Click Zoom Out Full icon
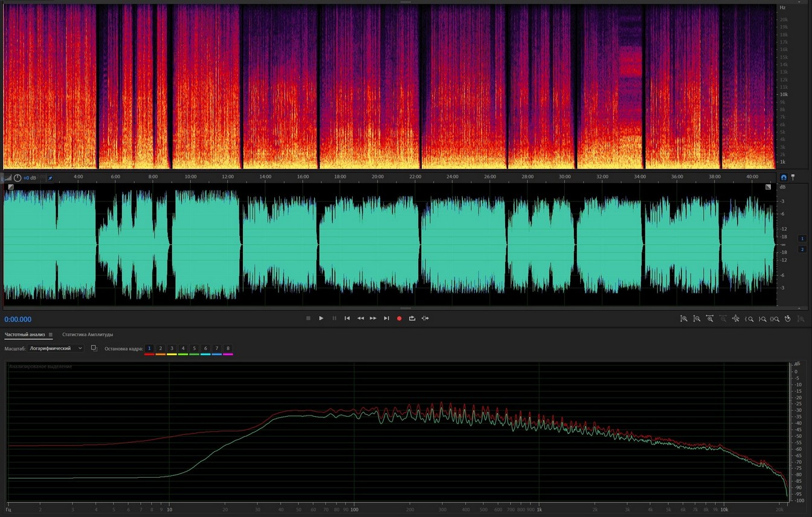The image size is (812, 517). coord(736,319)
